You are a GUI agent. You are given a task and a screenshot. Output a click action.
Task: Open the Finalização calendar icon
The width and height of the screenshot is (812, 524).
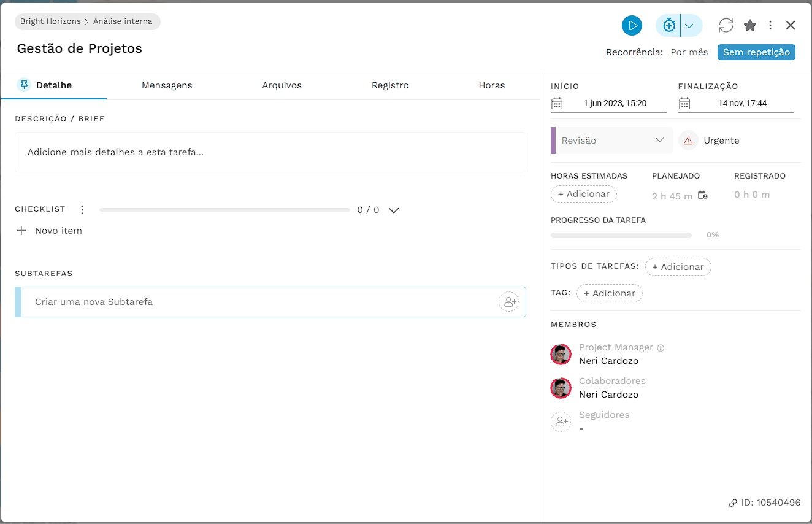pyautogui.click(x=684, y=103)
